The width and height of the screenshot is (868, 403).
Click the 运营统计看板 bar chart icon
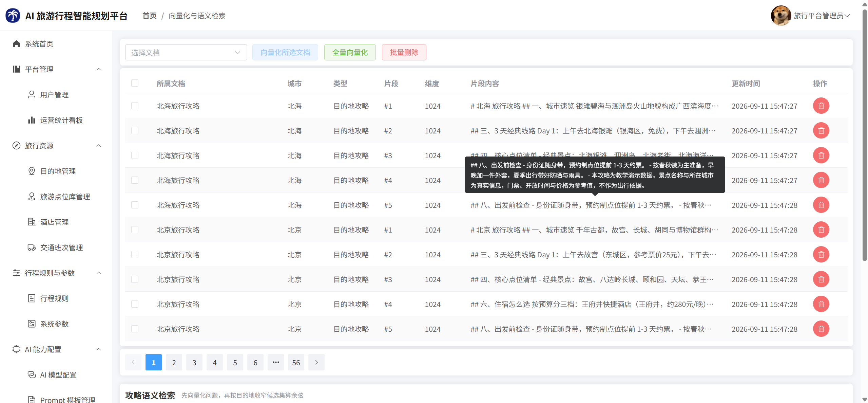32,120
